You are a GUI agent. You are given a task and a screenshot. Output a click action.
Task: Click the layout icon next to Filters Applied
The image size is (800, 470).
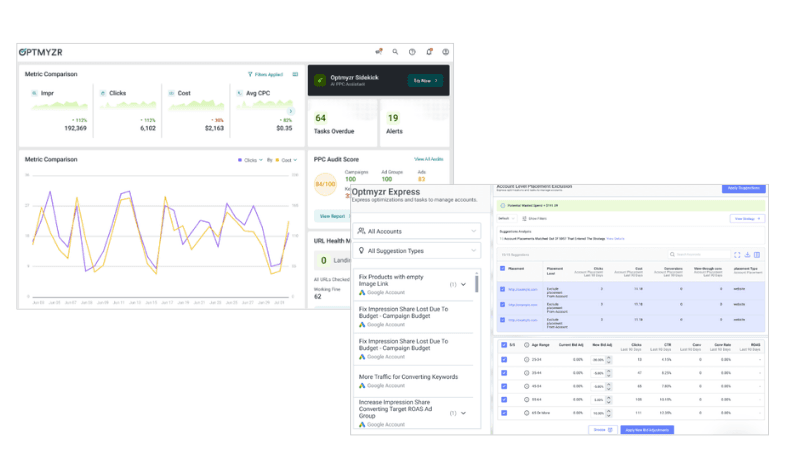point(295,75)
